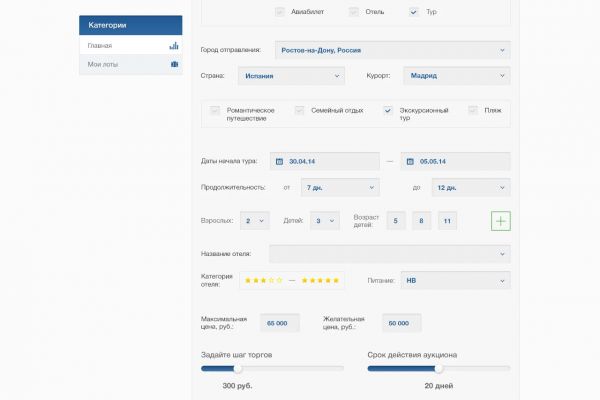The image size is (600, 400).
Task: Click the start date field 30.04.14
Action: click(x=325, y=162)
